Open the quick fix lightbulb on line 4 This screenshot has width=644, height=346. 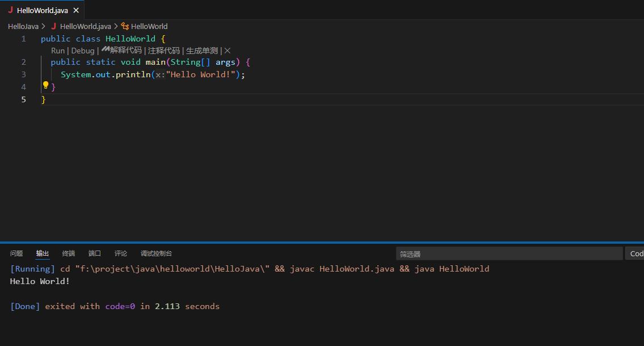point(45,85)
